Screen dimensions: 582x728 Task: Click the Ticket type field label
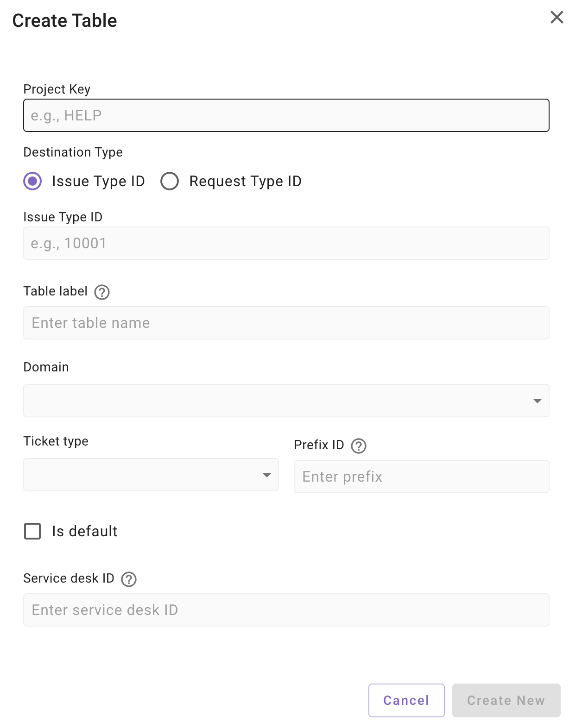pos(56,441)
